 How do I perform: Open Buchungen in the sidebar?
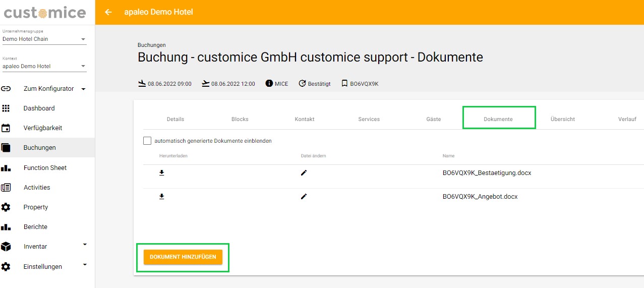[x=47, y=148]
